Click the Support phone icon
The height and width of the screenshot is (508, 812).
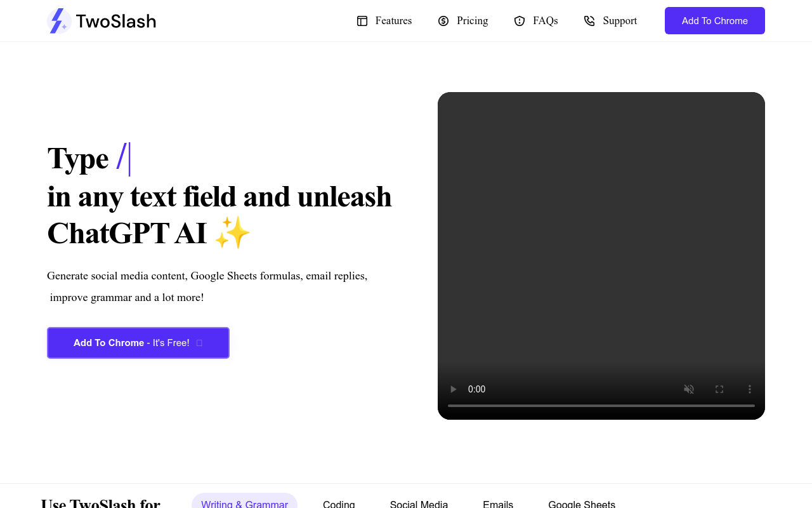coord(589,21)
